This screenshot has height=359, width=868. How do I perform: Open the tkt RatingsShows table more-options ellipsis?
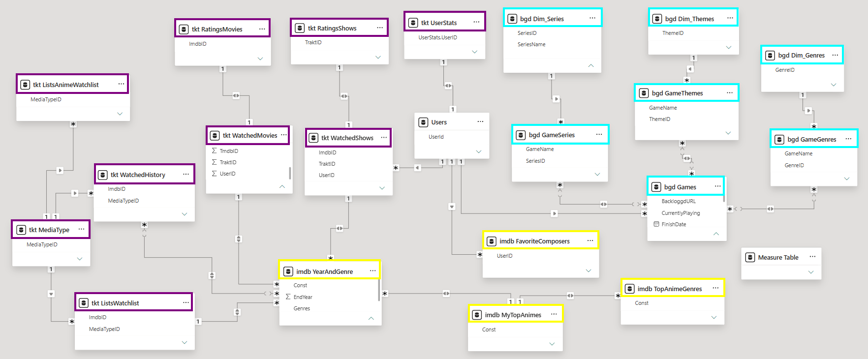click(380, 28)
